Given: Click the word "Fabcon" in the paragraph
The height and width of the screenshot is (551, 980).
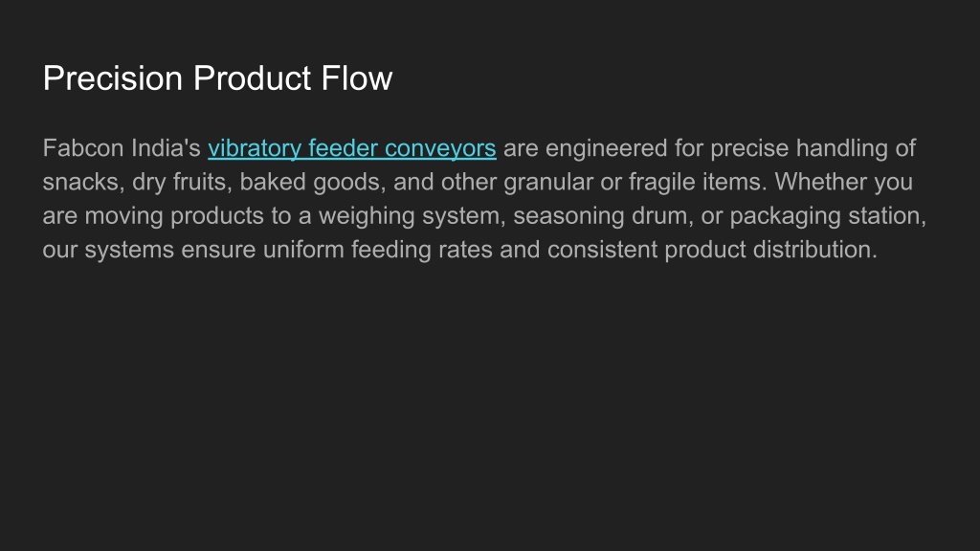Looking at the screenshot, I should (x=83, y=148).
